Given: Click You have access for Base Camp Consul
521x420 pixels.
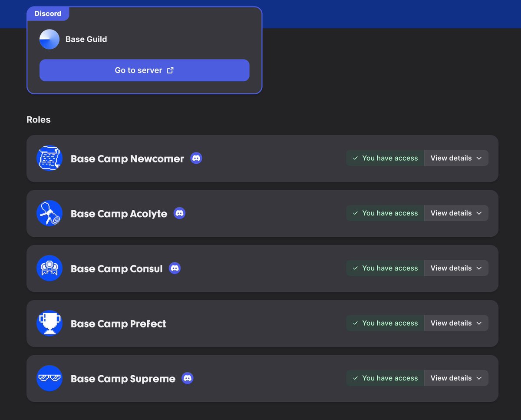Looking at the screenshot, I should pos(385,268).
